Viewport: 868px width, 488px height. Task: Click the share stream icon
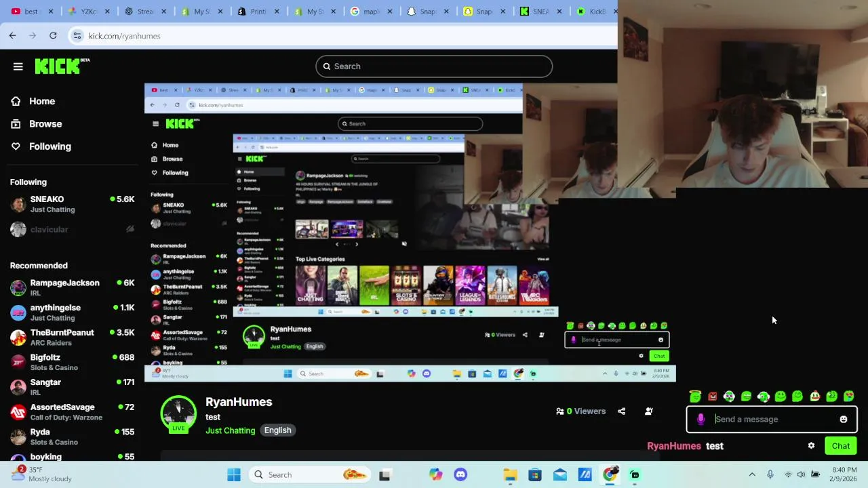[x=621, y=411]
